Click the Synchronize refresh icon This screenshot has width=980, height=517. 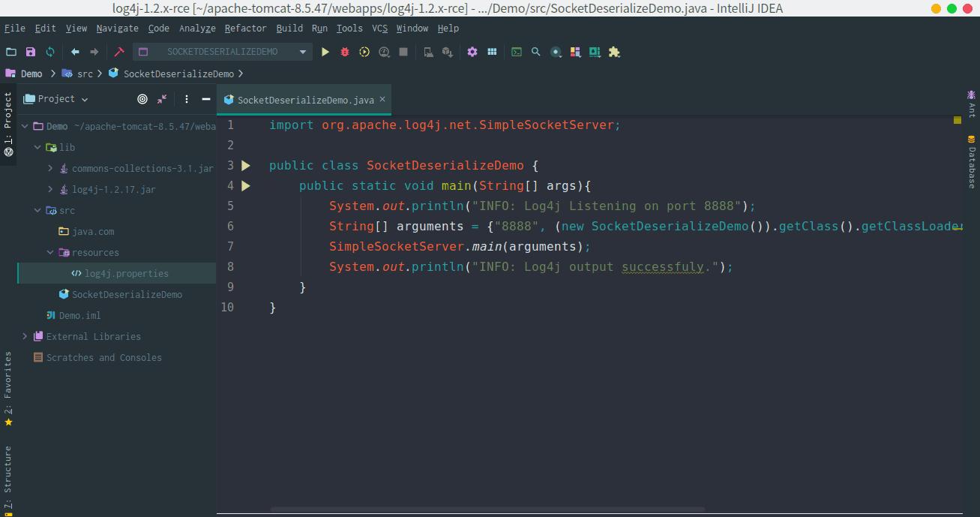[50, 52]
